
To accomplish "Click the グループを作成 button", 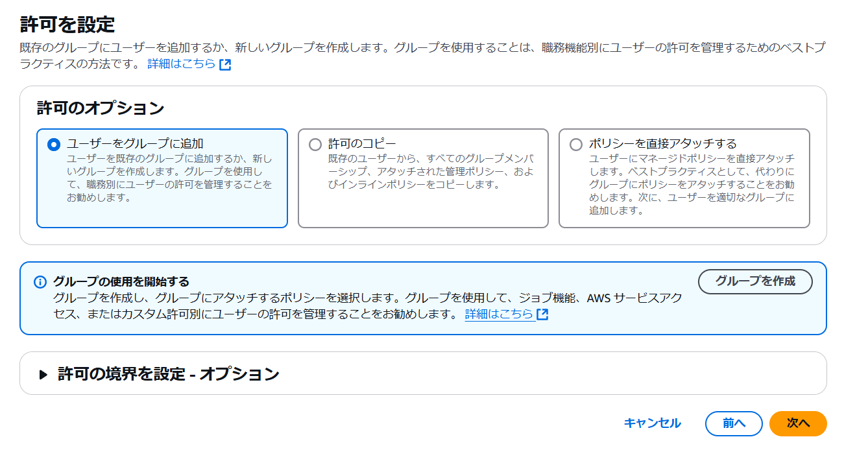I will click(x=755, y=281).
